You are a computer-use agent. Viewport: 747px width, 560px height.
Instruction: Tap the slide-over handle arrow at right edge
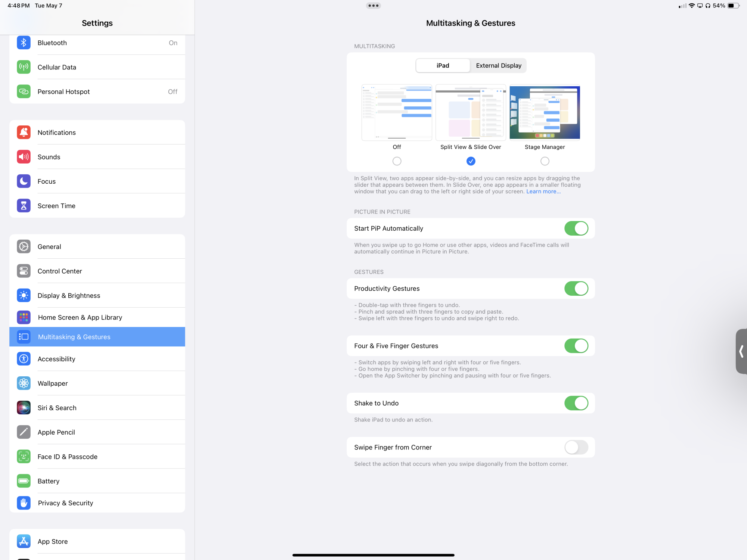741,351
